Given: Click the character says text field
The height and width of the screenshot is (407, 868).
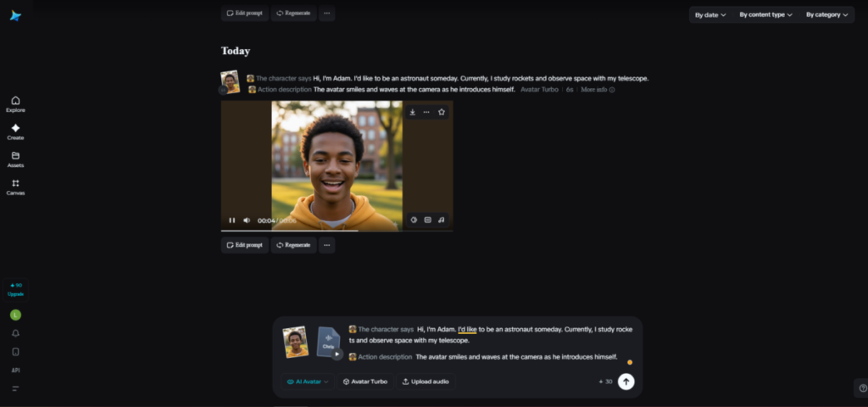Looking at the screenshot, I should click(x=491, y=335).
